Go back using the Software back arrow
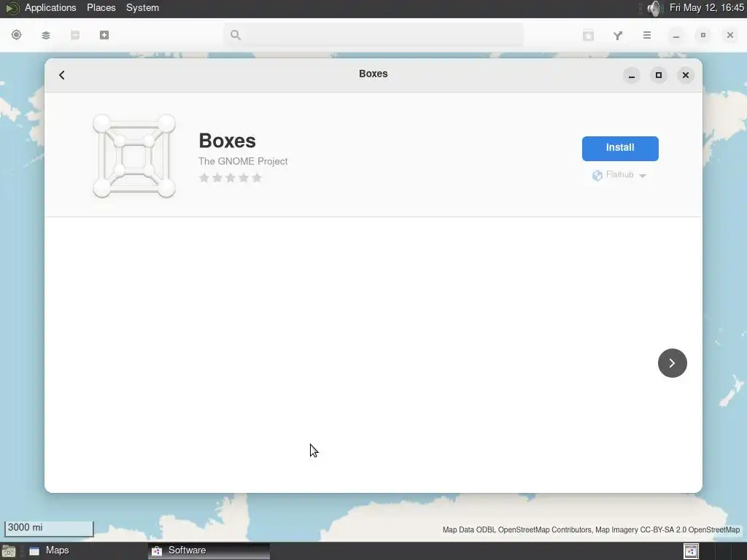The height and width of the screenshot is (560, 747). pos(62,75)
